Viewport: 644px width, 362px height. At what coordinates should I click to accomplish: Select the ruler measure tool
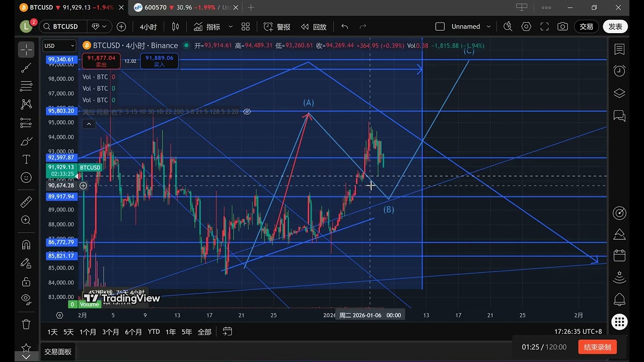click(x=26, y=202)
